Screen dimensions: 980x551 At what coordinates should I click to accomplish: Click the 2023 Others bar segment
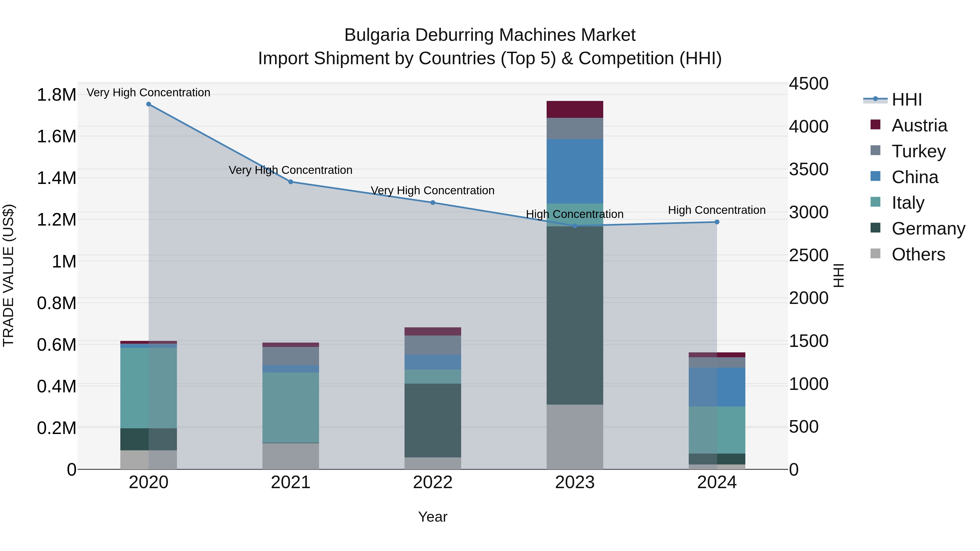pos(575,437)
